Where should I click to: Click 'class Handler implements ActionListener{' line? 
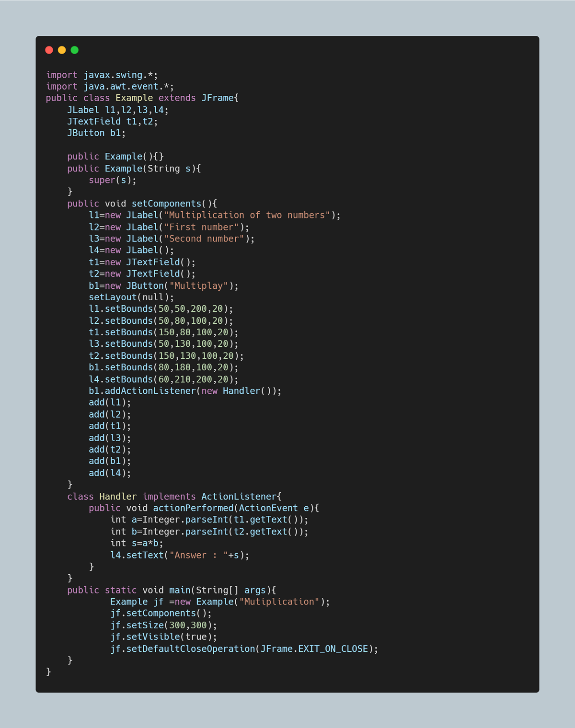[174, 497]
